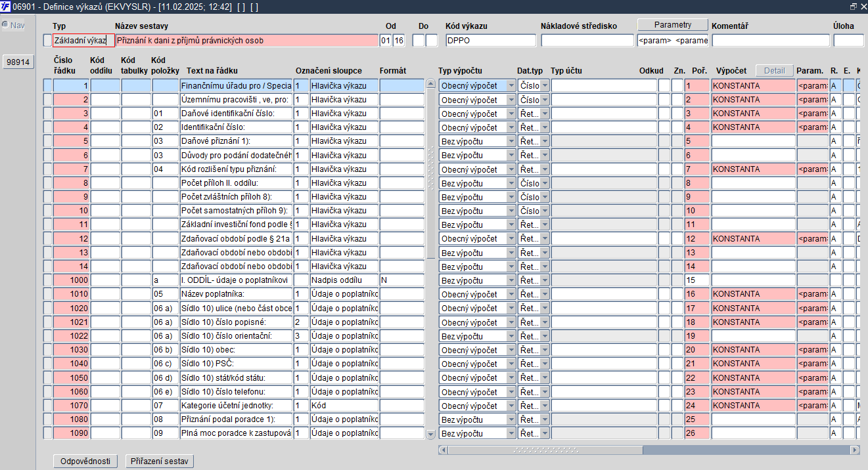The height and width of the screenshot is (470, 868).
Task: Click the horizontal scrollbar right arrow
Action: coord(855,450)
